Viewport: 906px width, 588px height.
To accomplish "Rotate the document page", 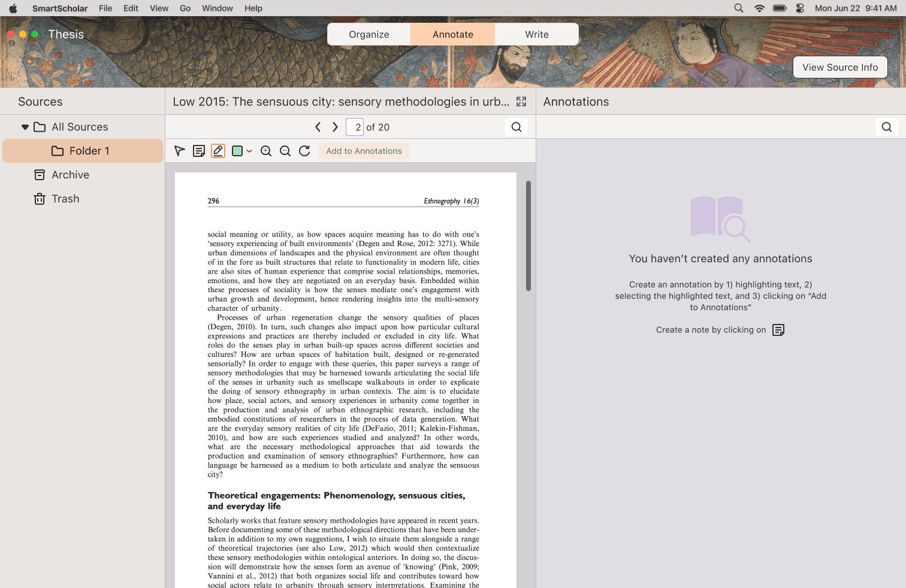I will click(x=304, y=151).
